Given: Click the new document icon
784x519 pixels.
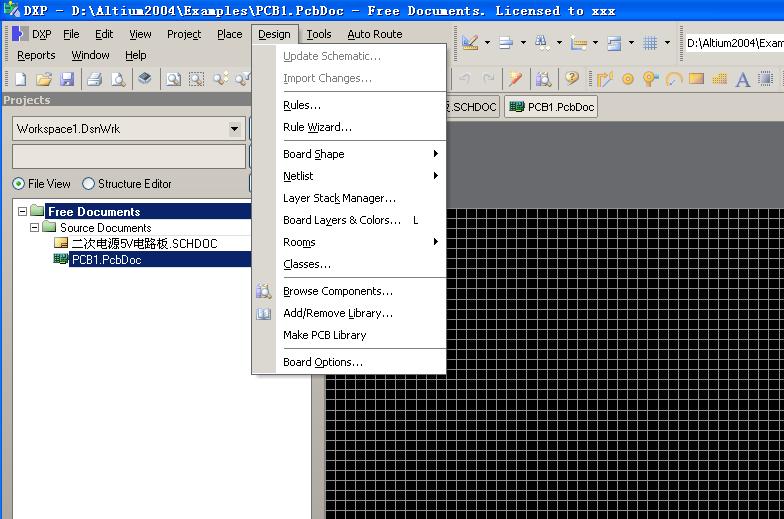Looking at the screenshot, I should point(21,79).
